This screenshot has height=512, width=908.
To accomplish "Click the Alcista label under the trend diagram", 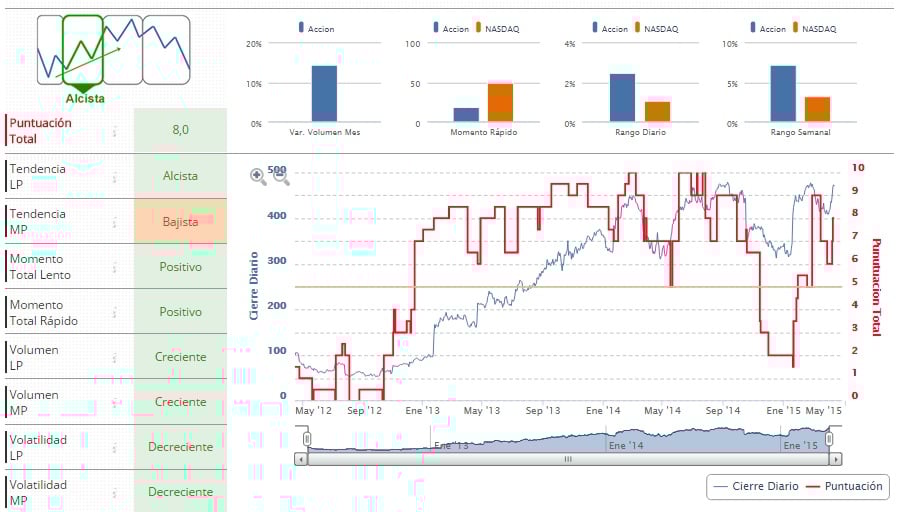I will coord(85,98).
